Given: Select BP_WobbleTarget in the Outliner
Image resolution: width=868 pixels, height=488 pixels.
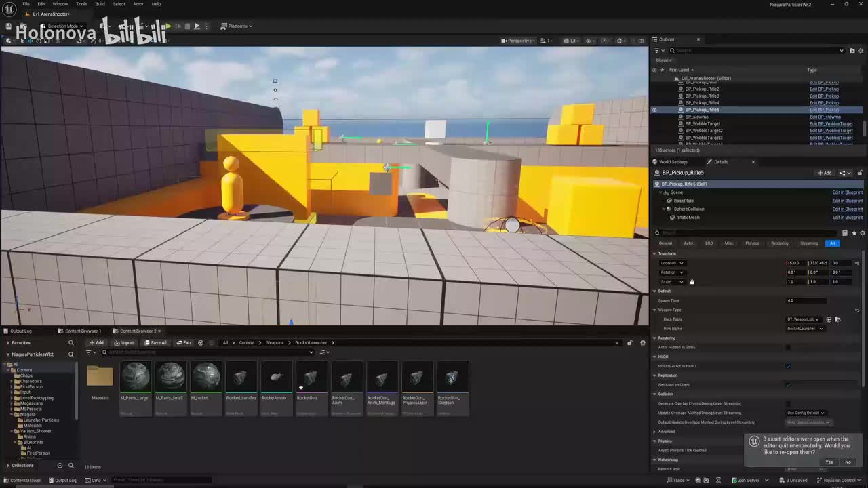Looking at the screenshot, I should tap(703, 124).
